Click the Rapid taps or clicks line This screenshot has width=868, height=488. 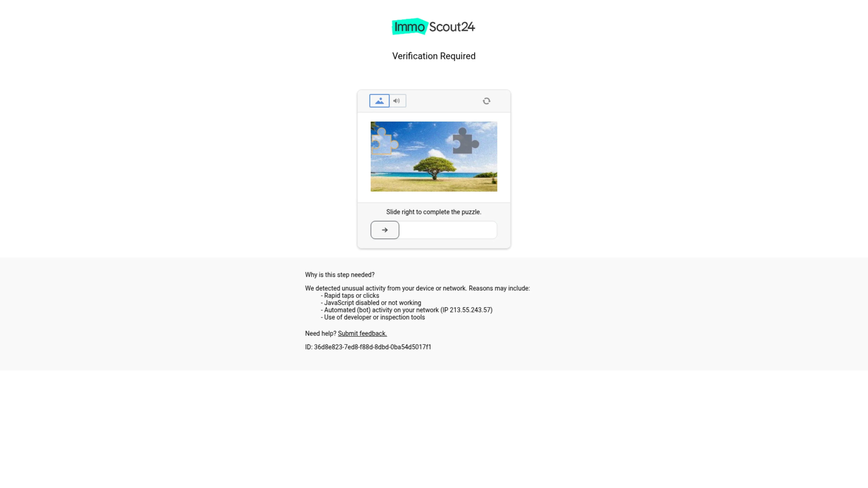(350, 295)
